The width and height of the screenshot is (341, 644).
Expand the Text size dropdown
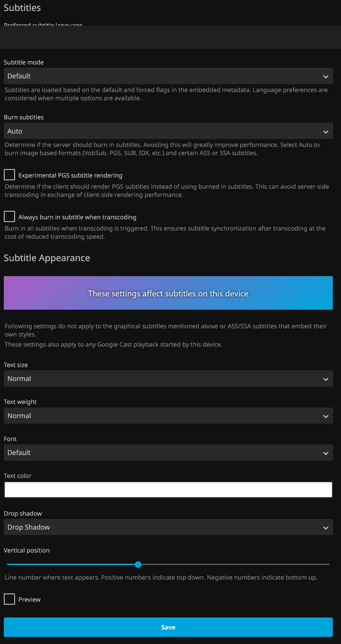164,379
